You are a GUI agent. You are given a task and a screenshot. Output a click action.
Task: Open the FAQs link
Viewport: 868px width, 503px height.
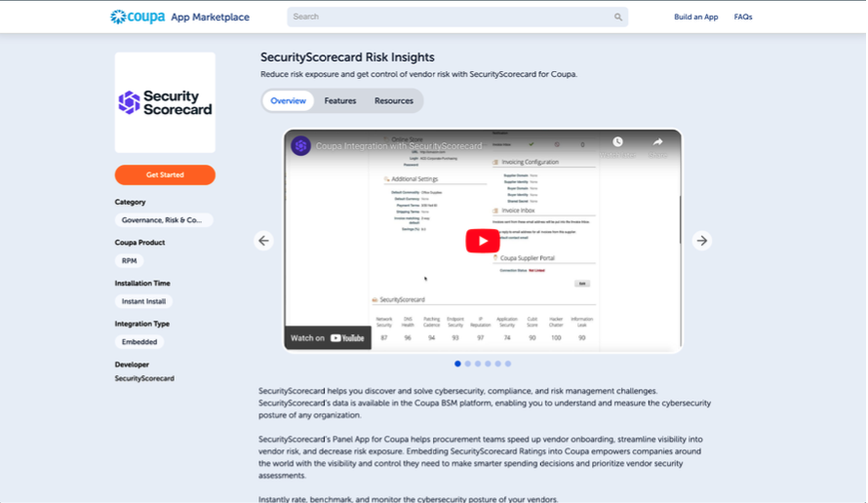click(x=743, y=18)
